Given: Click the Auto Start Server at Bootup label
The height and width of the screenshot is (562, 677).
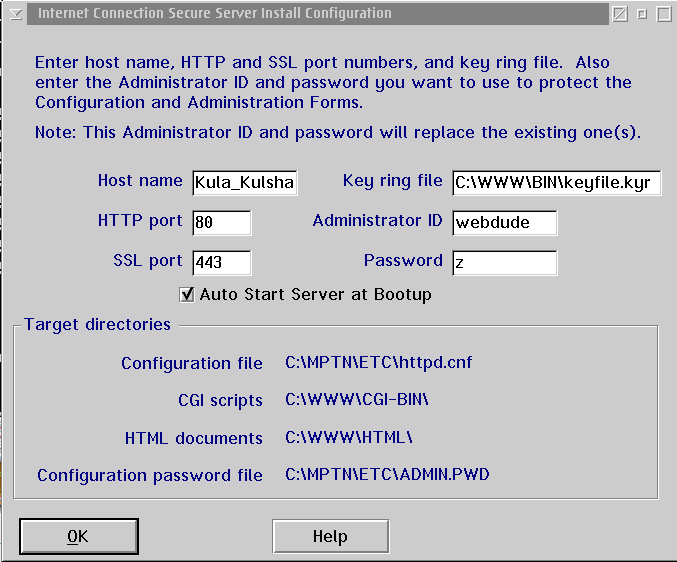Looking at the screenshot, I should point(315,294).
